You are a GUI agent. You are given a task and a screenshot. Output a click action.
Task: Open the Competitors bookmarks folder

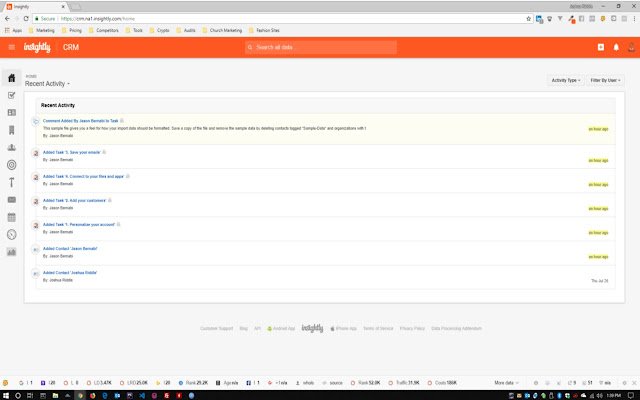coord(104,30)
